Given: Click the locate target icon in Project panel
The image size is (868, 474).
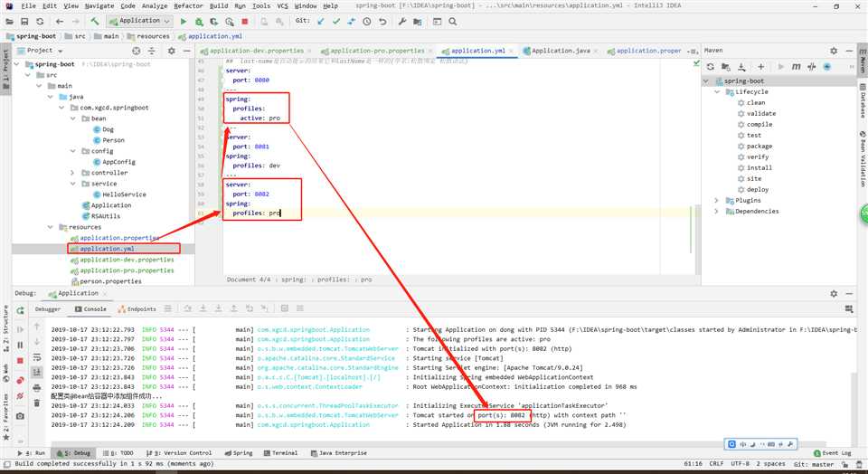Looking at the screenshot, I should point(137,51).
